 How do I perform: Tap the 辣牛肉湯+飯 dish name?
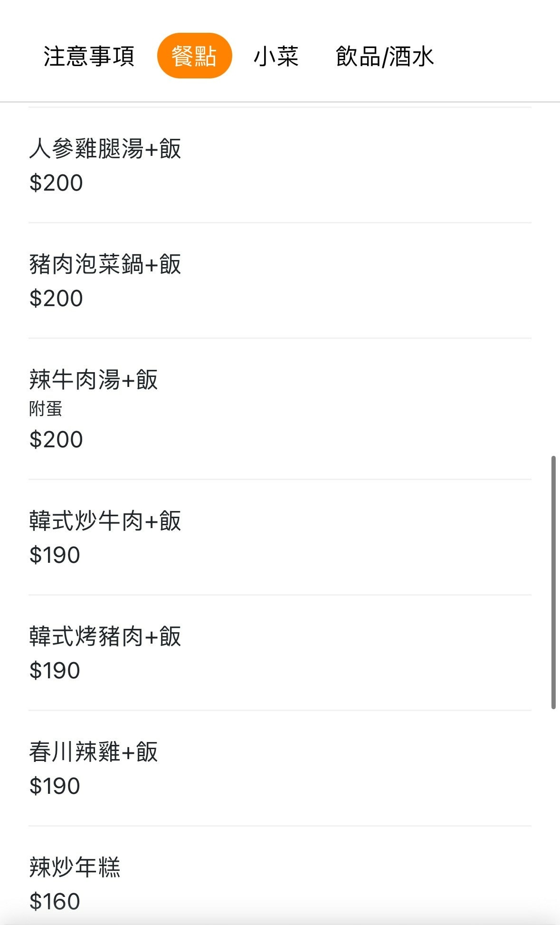(x=93, y=380)
